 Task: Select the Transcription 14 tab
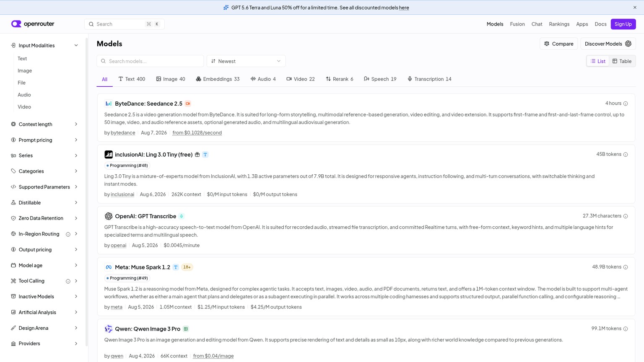(429, 79)
